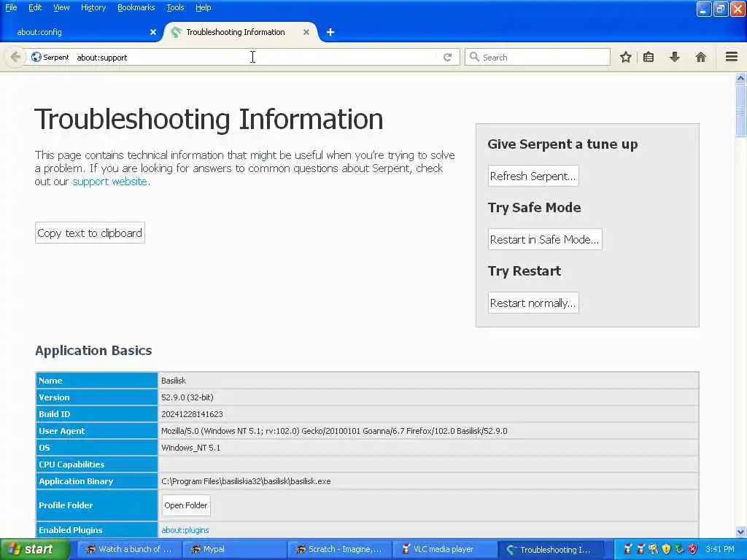Screen dimensions: 747x560
Task: Click the Troubleshooting I... taskbar button
Action: click(551, 550)
